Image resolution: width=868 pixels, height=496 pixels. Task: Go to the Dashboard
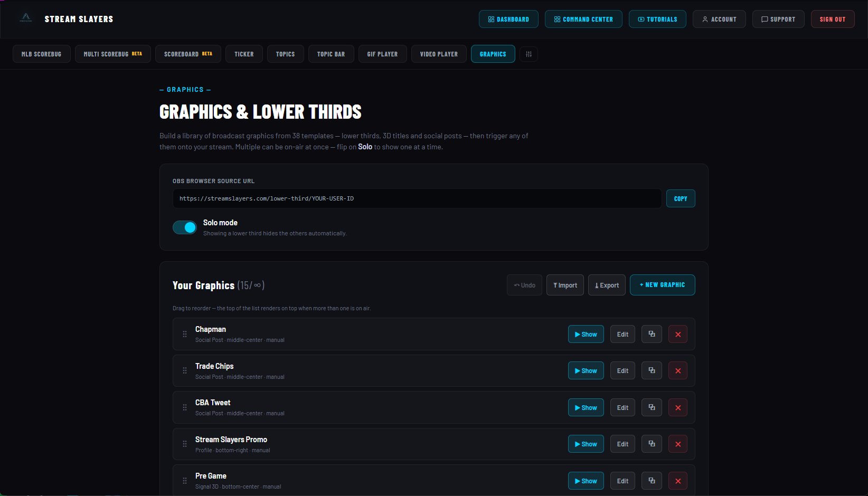pyautogui.click(x=508, y=19)
